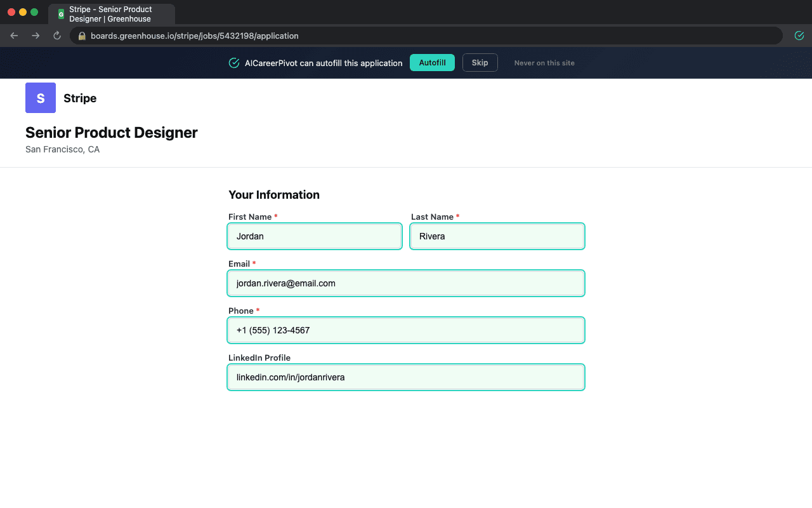Image resolution: width=812 pixels, height=508 pixels.
Task: Click the Your Information section heading
Action: click(x=274, y=195)
